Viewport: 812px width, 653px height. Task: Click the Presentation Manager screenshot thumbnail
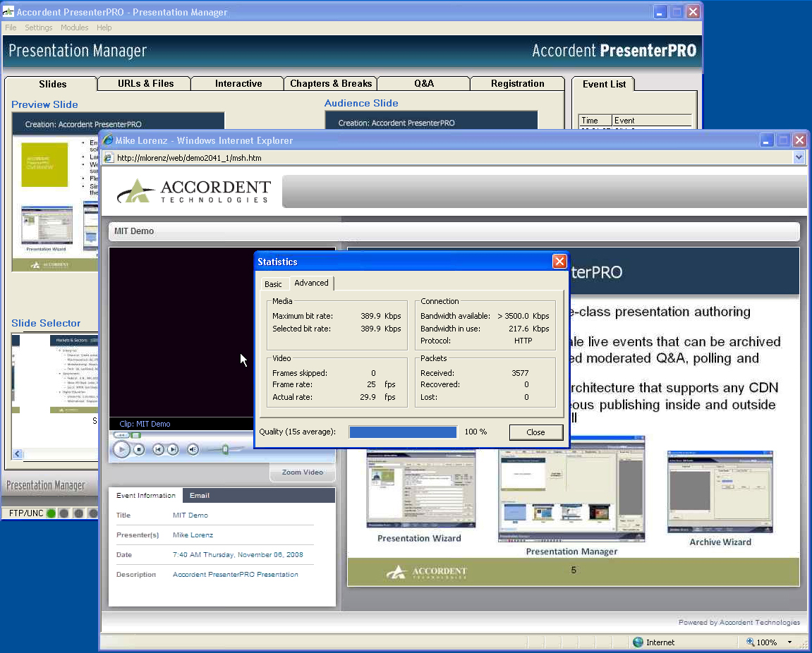(571, 489)
